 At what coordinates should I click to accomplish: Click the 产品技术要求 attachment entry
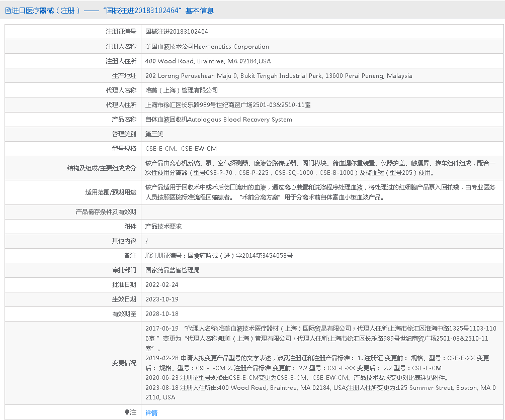tap(163, 227)
